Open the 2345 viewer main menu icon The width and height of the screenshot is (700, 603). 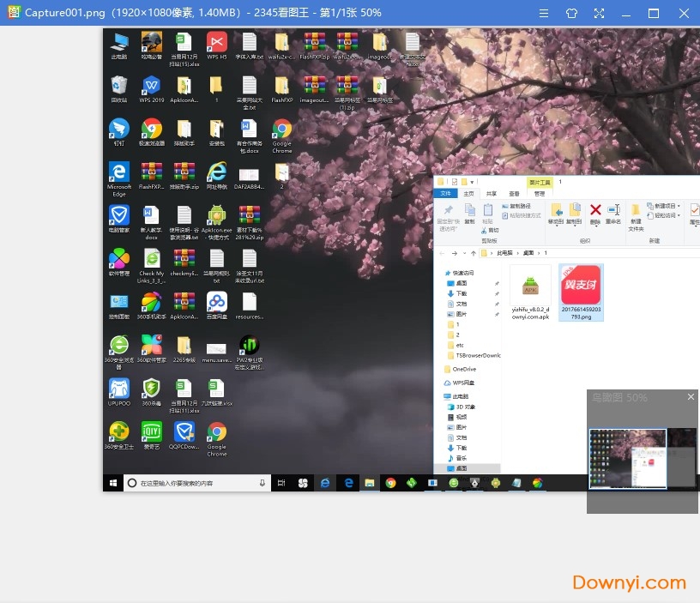tap(546, 13)
